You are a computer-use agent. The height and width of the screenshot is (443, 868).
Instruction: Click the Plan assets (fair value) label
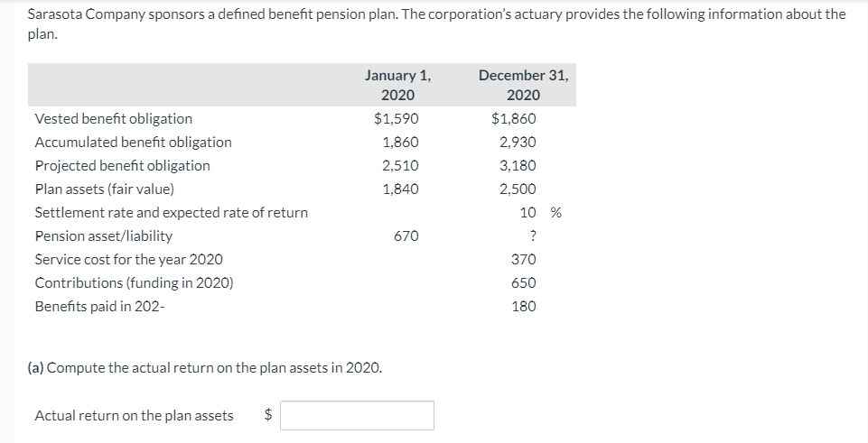point(105,189)
